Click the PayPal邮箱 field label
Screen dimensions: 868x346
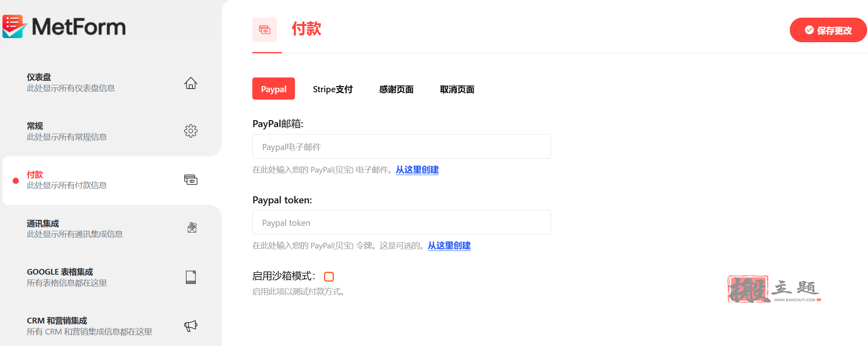278,124
